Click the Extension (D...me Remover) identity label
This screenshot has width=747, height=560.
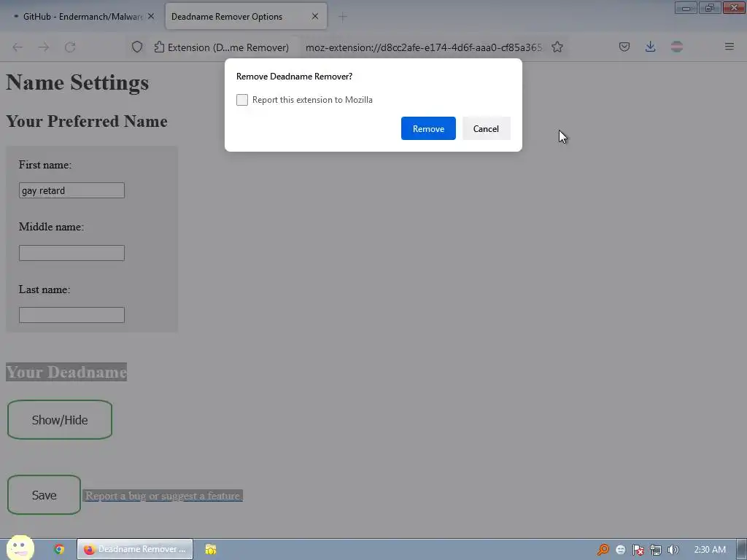click(222, 47)
